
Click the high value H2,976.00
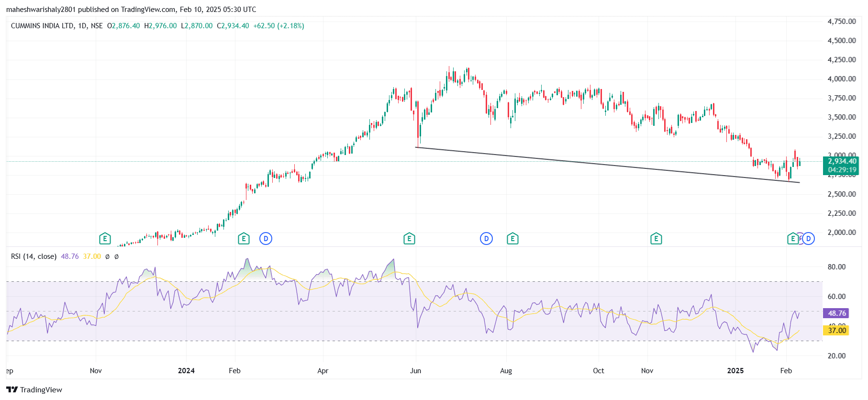click(x=161, y=26)
